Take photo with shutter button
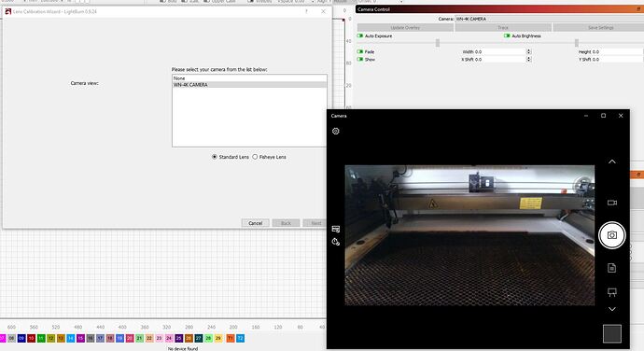Viewport: 644px width, 351px height. pyautogui.click(x=612, y=235)
